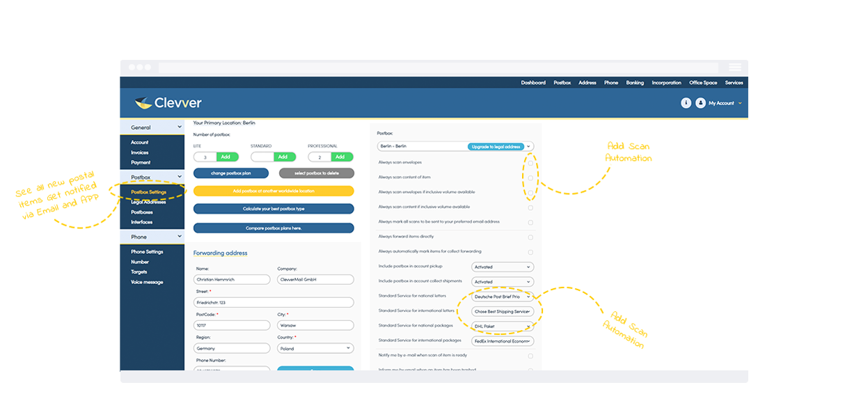The width and height of the screenshot is (868, 401).
Task: Open Incorporation in the top navigation
Action: point(667,83)
